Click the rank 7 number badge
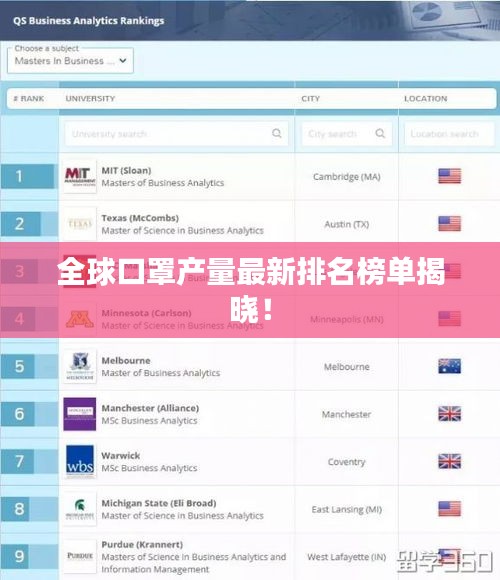The image size is (500, 580). 17,461
